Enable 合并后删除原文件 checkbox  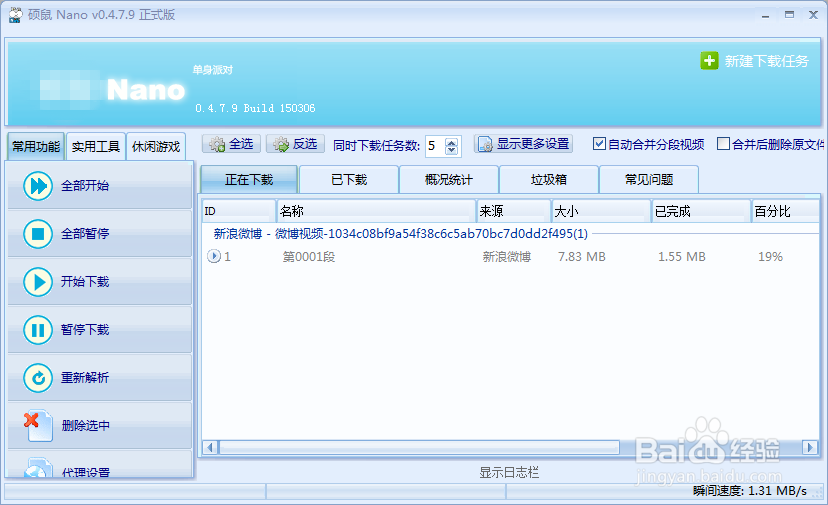[x=723, y=144]
